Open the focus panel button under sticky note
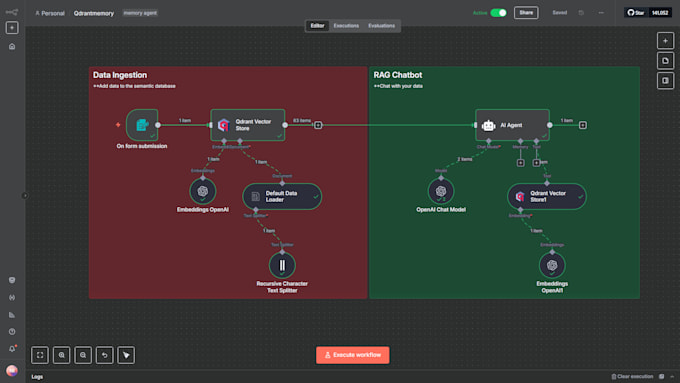Screen dimensions: 680x383 point(665,81)
